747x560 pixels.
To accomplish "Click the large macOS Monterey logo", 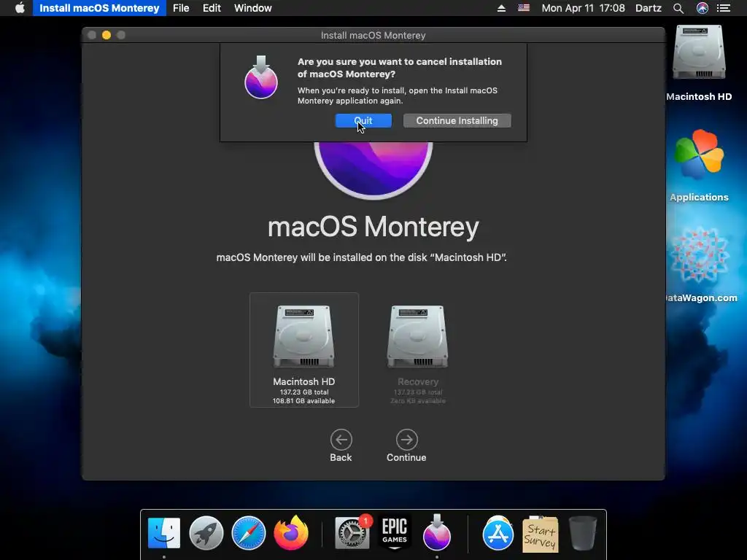I will [x=373, y=170].
